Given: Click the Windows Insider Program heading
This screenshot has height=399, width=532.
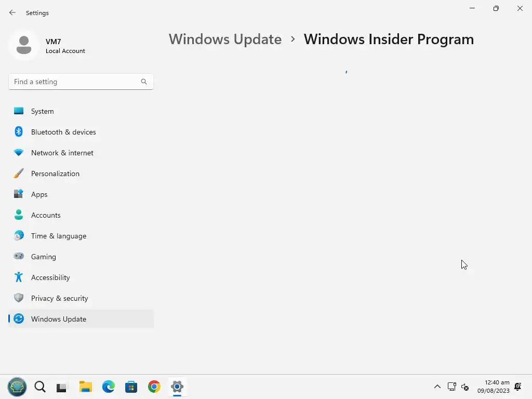Looking at the screenshot, I should point(389,39).
